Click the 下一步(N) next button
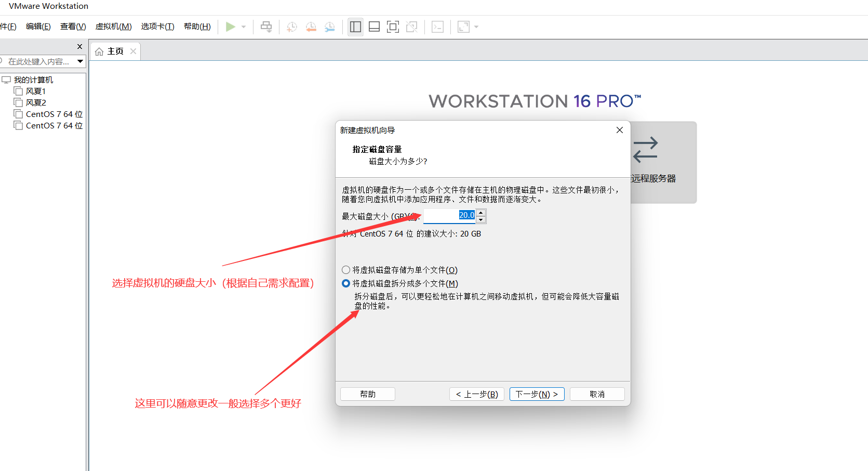 [537, 394]
